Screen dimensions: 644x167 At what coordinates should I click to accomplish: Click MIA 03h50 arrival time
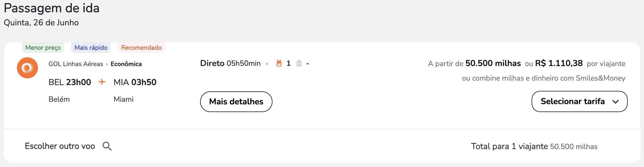coord(135,82)
